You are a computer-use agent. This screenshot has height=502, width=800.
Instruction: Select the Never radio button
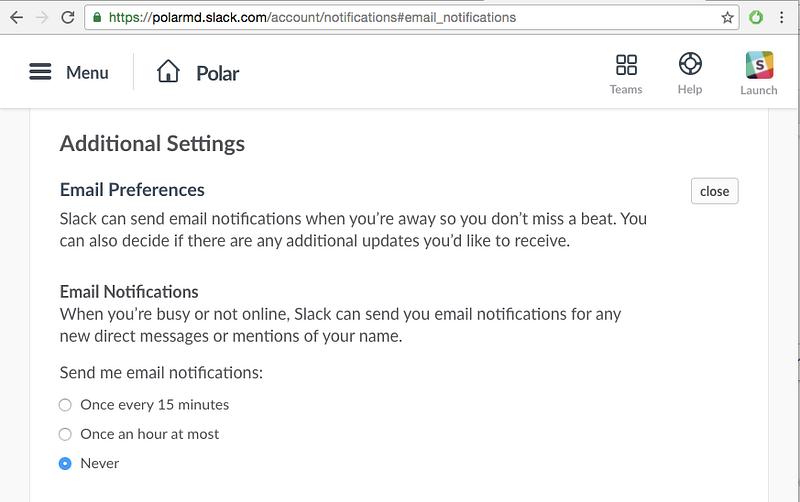point(66,463)
